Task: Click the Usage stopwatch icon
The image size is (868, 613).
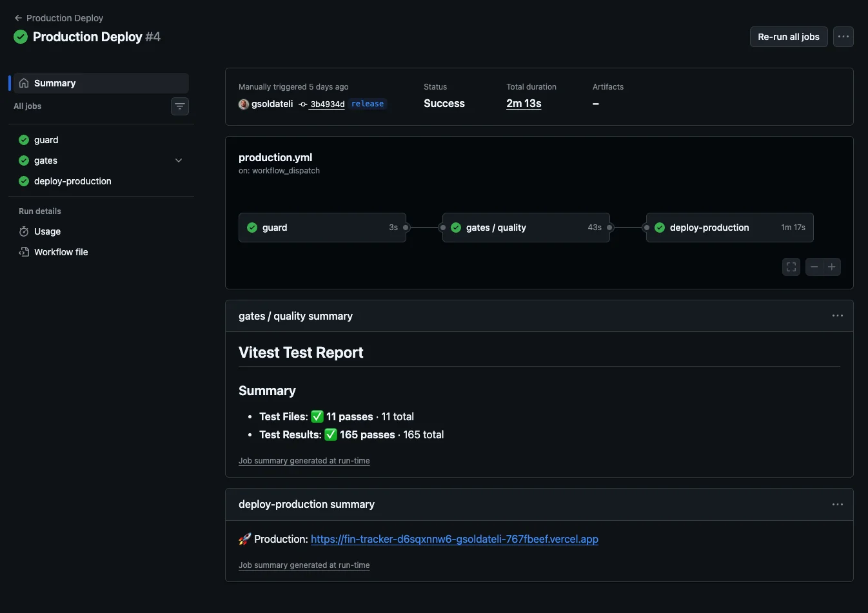Action: 24,231
